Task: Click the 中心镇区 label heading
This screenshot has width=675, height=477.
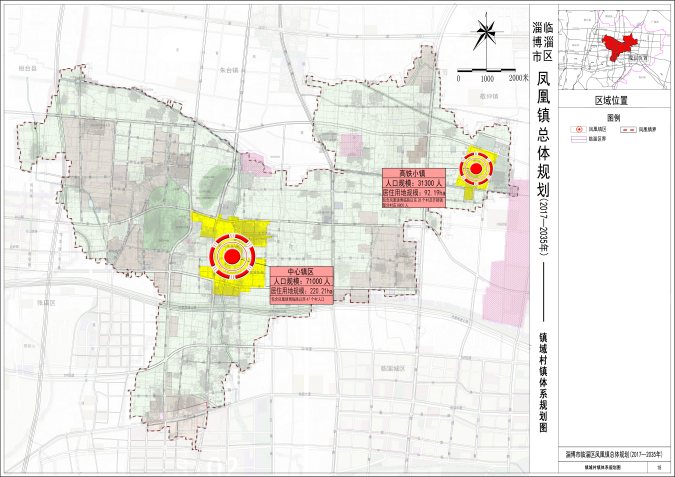Action: 301,272
